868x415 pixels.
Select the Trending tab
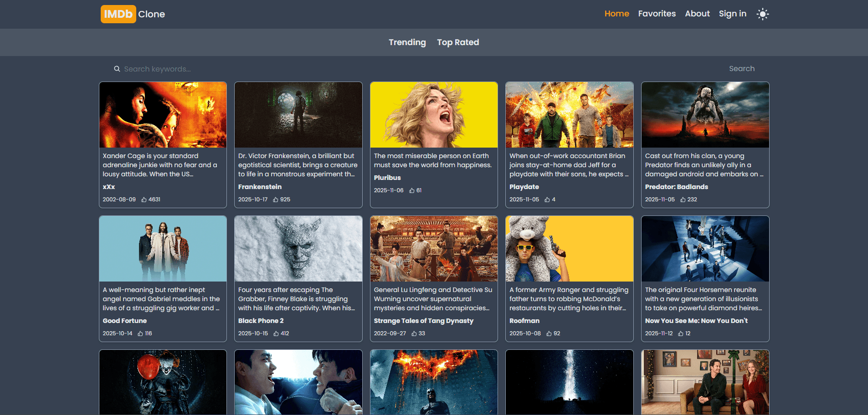[x=407, y=42]
